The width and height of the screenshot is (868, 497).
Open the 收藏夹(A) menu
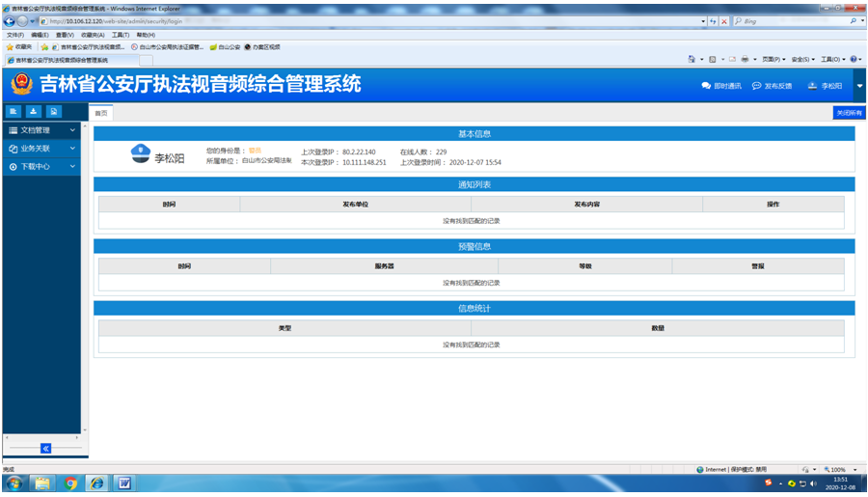(93, 35)
